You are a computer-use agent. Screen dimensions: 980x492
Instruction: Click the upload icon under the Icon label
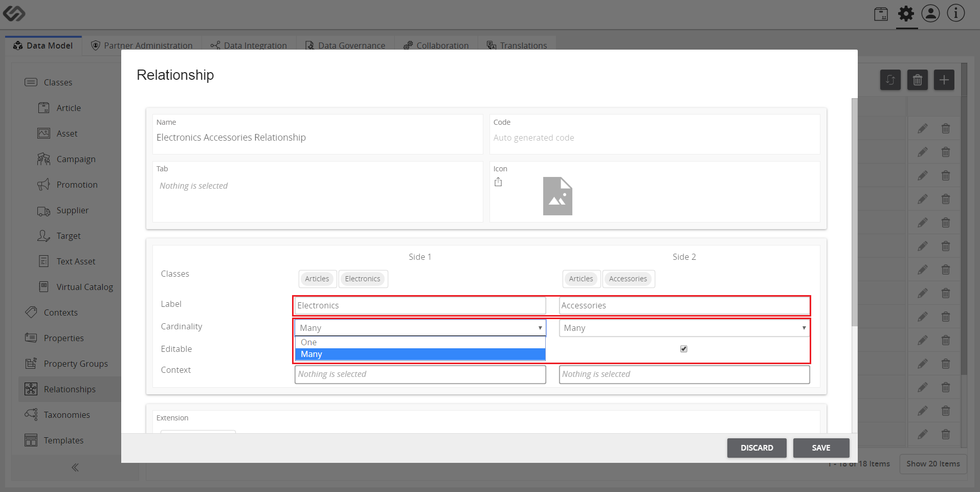(498, 182)
